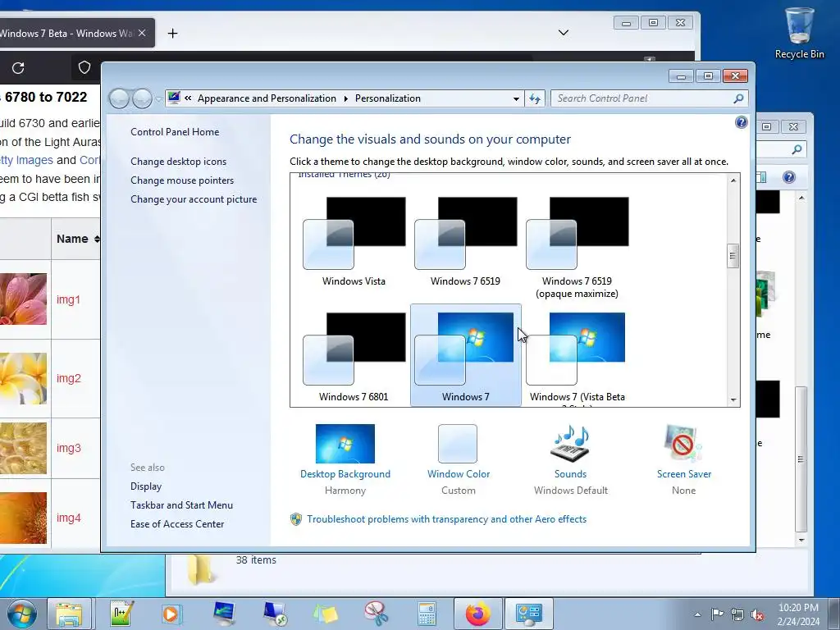Select the Windows 7 6519 theme

tap(465, 242)
